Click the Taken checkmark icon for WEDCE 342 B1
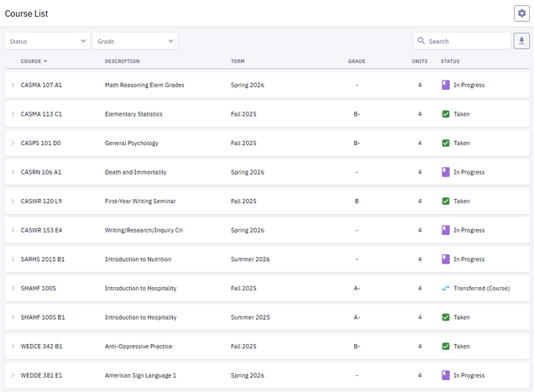Viewport: 534px width, 392px height. 446,347
